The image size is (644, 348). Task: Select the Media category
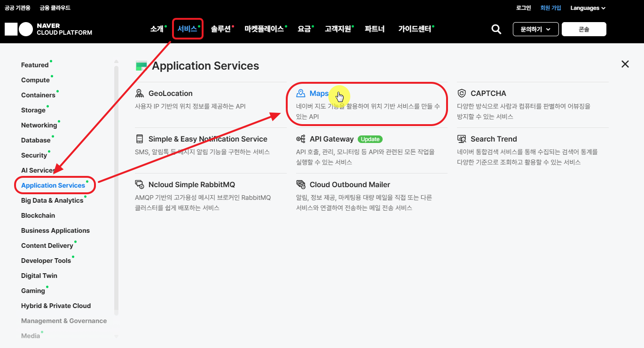[31, 336]
